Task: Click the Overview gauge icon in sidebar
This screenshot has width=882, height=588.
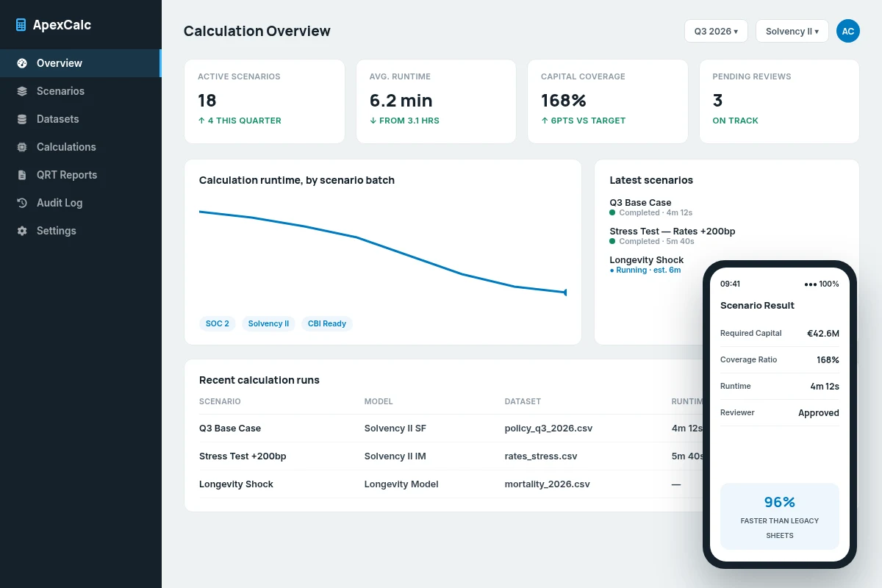Action: [22, 63]
